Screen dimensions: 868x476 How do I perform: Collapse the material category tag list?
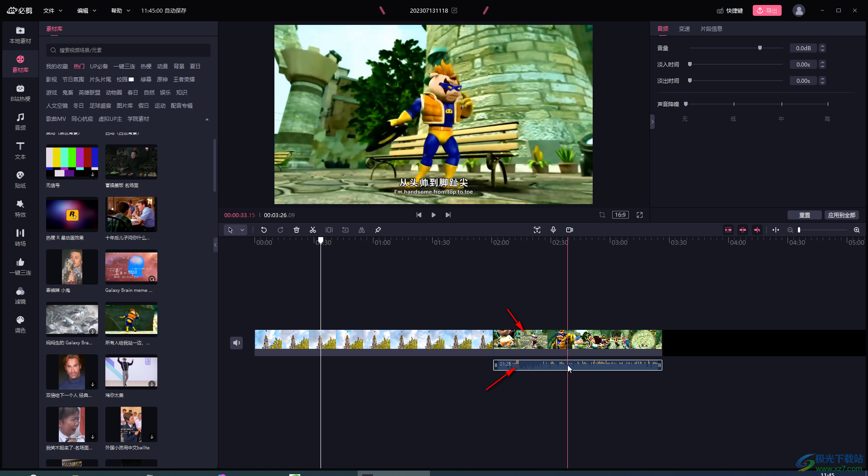[x=207, y=119]
